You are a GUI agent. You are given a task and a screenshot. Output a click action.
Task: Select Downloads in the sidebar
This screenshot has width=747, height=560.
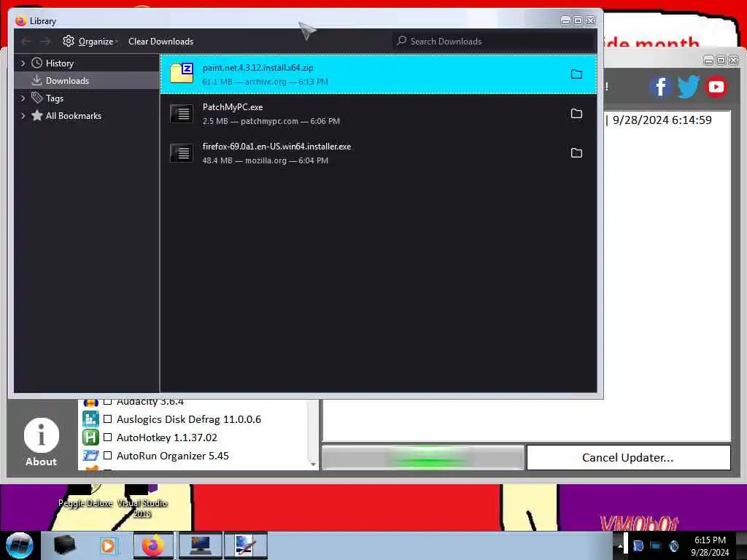click(x=67, y=80)
